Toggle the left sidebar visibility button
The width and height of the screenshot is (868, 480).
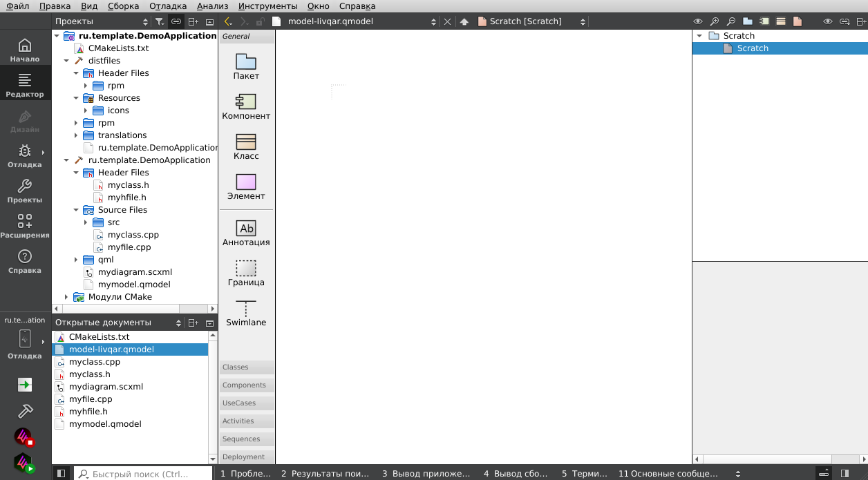pos(62,474)
